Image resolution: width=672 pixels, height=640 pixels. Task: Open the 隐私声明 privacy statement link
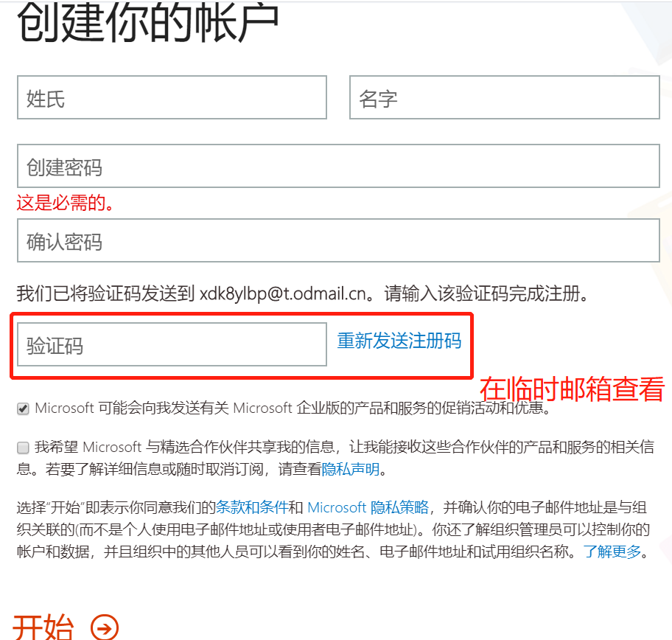coord(351,469)
